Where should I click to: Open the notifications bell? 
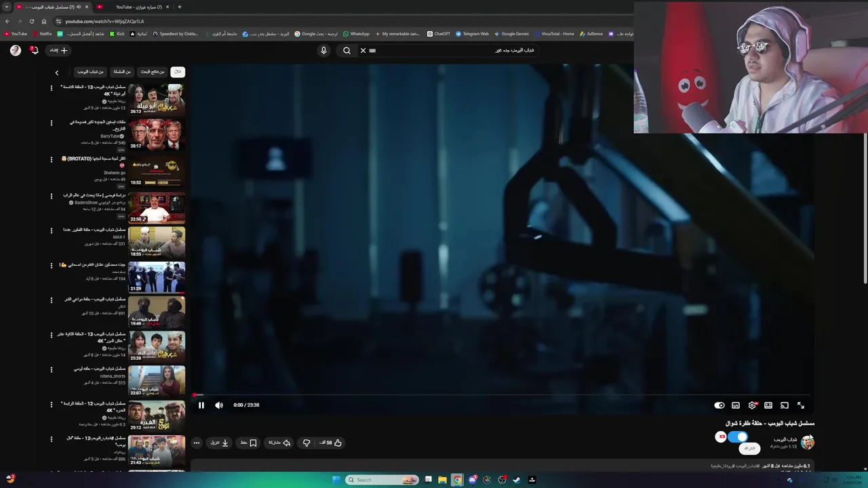[34, 50]
